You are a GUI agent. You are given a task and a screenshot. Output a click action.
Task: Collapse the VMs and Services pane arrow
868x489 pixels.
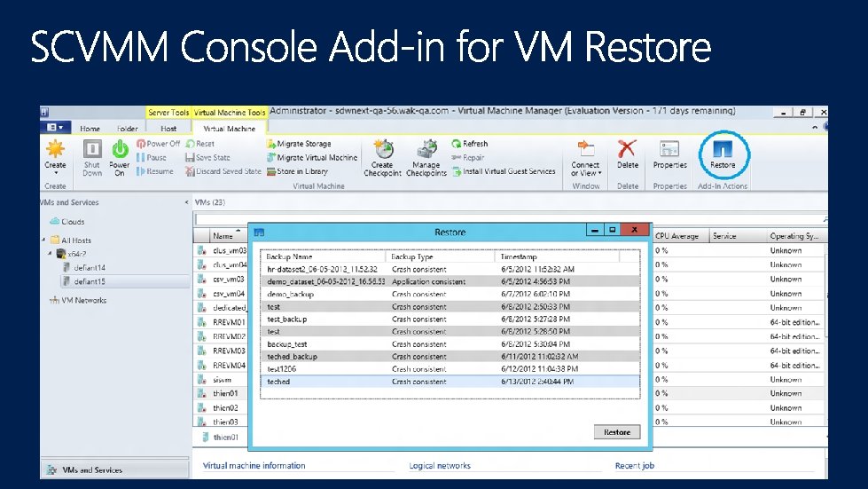click(186, 202)
